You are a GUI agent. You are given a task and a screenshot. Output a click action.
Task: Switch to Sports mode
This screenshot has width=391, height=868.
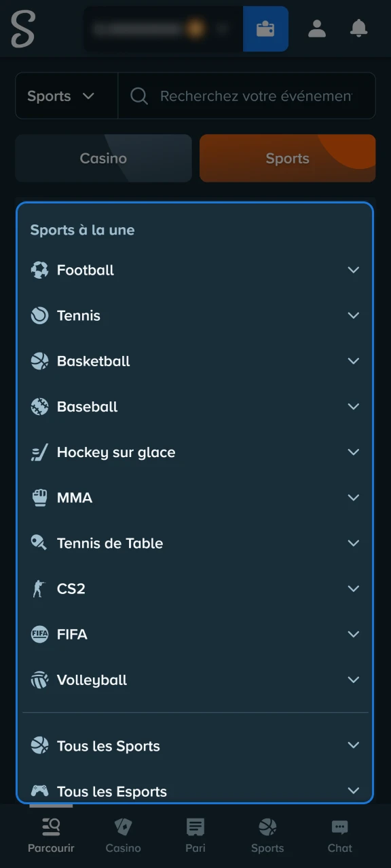pos(287,158)
